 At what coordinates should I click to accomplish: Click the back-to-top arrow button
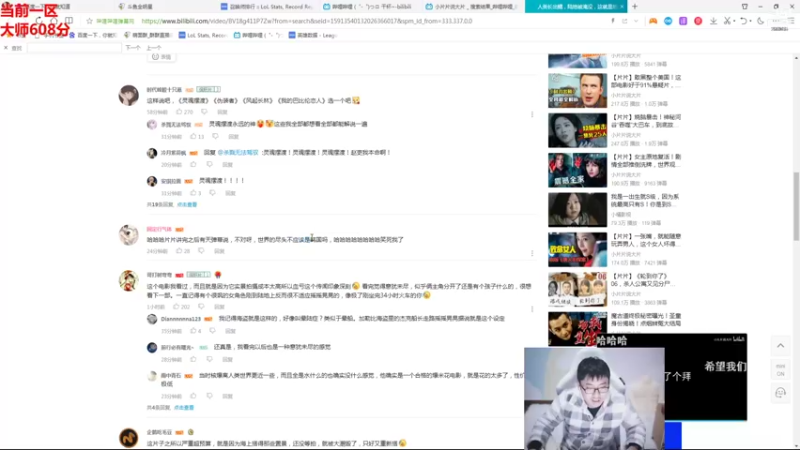pyautogui.click(x=780, y=346)
